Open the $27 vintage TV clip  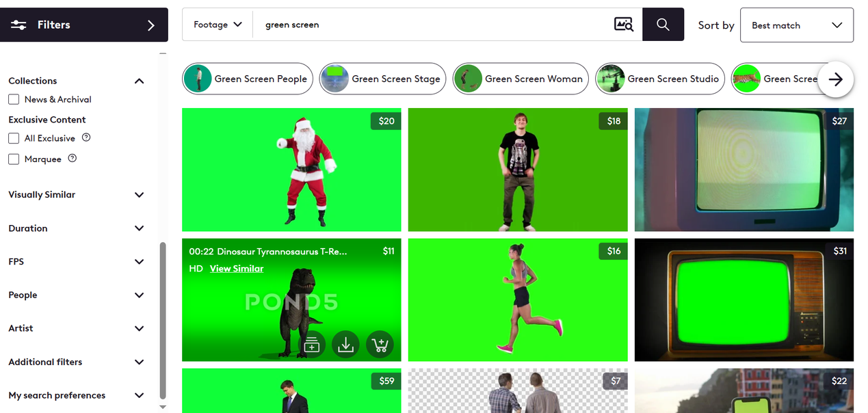(744, 170)
